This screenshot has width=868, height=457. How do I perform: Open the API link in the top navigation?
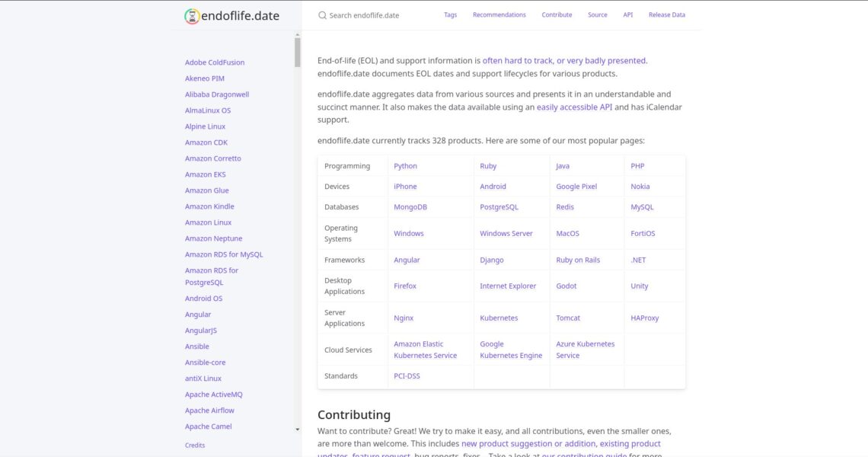click(x=627, y=15)
